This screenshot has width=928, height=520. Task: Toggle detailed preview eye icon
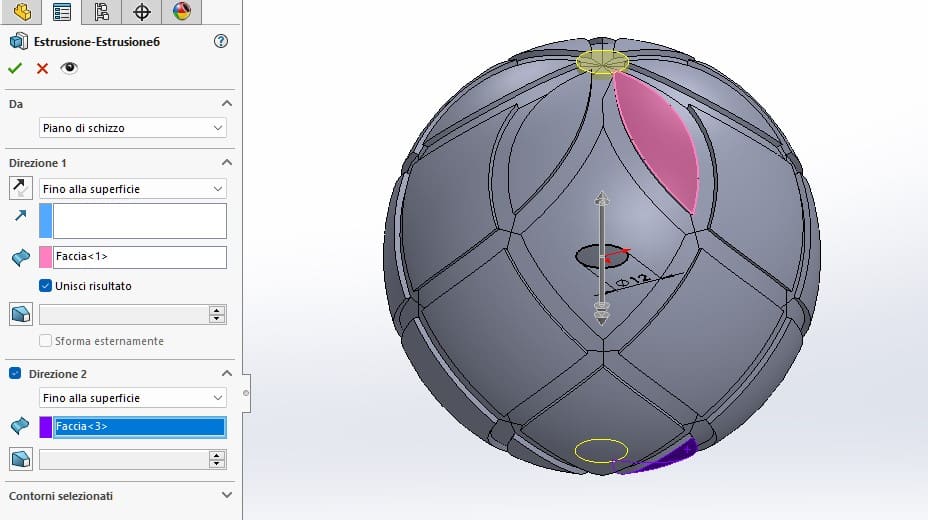point(69,68)
